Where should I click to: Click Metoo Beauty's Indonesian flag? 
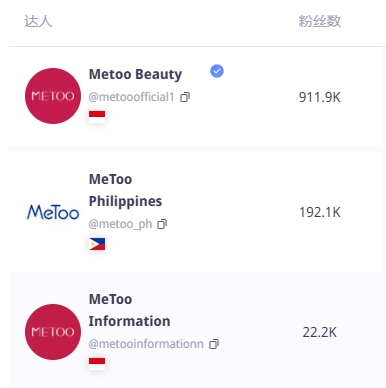tap(97, 117)
